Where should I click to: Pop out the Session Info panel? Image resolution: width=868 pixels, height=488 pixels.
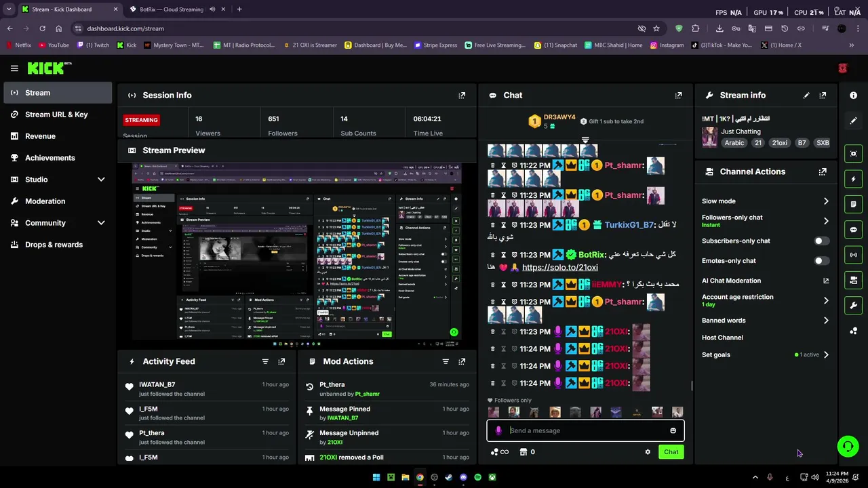pos(462,96)
